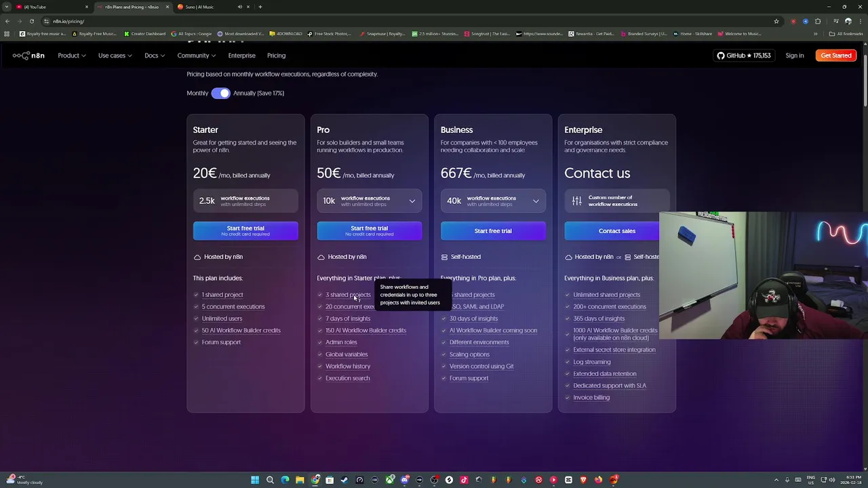The width and height of the screenshot is (868, 488).
Task: Bookmark this page with the star icon
Action: click(776, 21)
